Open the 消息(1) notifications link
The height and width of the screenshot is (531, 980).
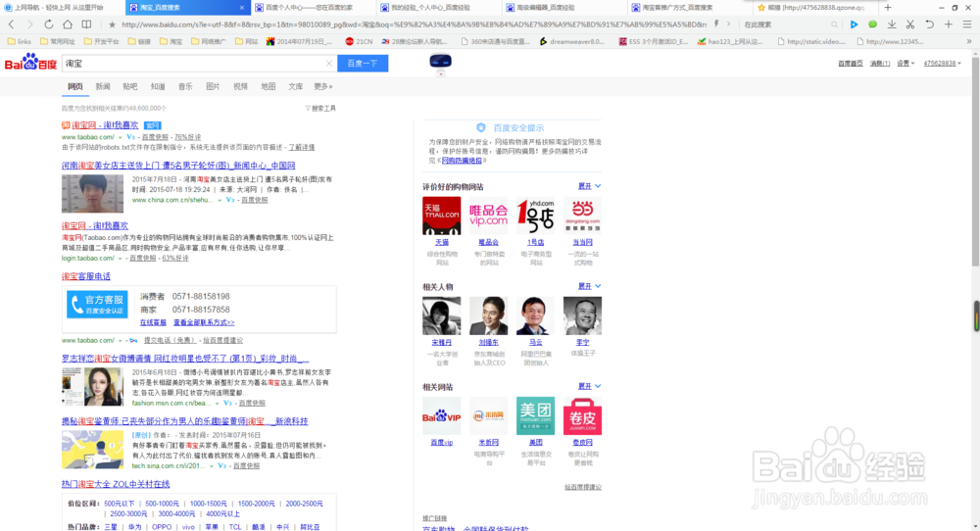(x=880, y=63)
